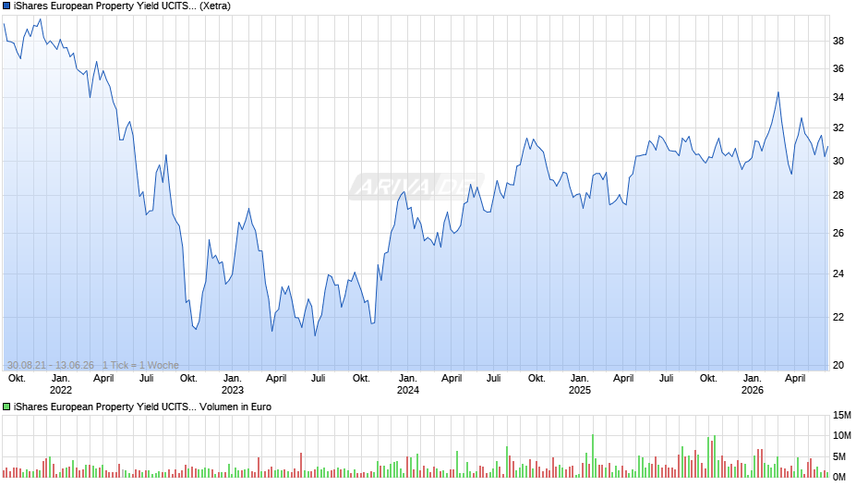Click the 'Jan. 2025' time axis label
Image resolution: width=868 pixels, height=486 pixels.
point(580,384)
